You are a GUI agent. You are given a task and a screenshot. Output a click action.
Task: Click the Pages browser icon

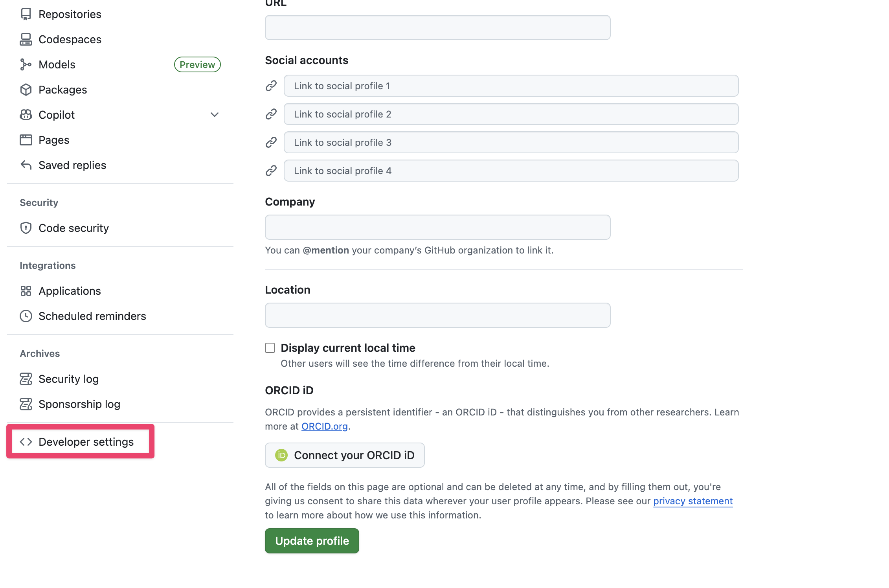pyautogui.click(x=26, y=140)
